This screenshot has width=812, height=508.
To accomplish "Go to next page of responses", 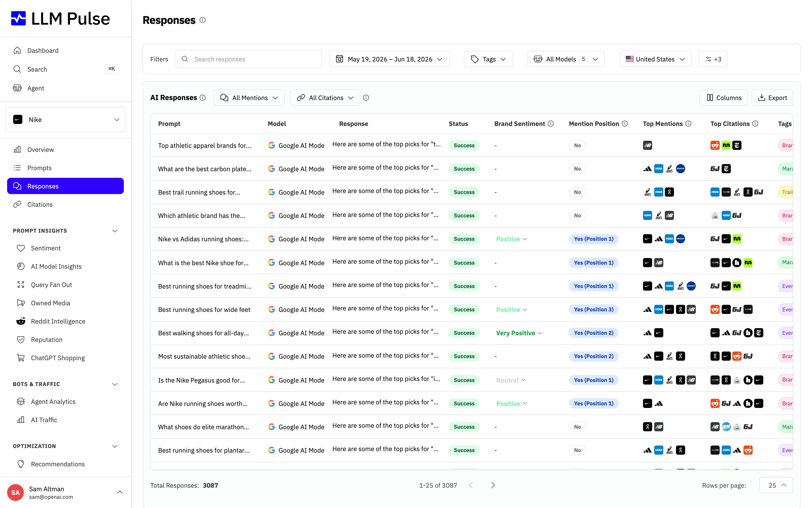I will click(x=493, y=485).
